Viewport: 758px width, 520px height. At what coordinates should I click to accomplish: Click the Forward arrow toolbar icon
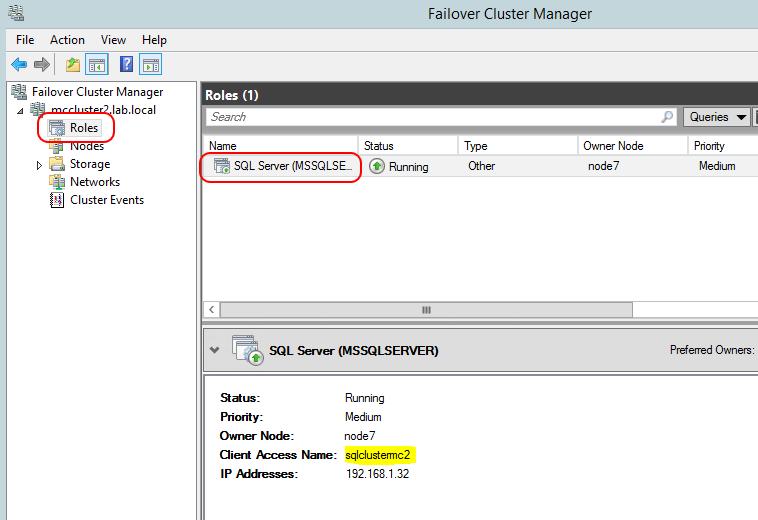tap(42, 64)
